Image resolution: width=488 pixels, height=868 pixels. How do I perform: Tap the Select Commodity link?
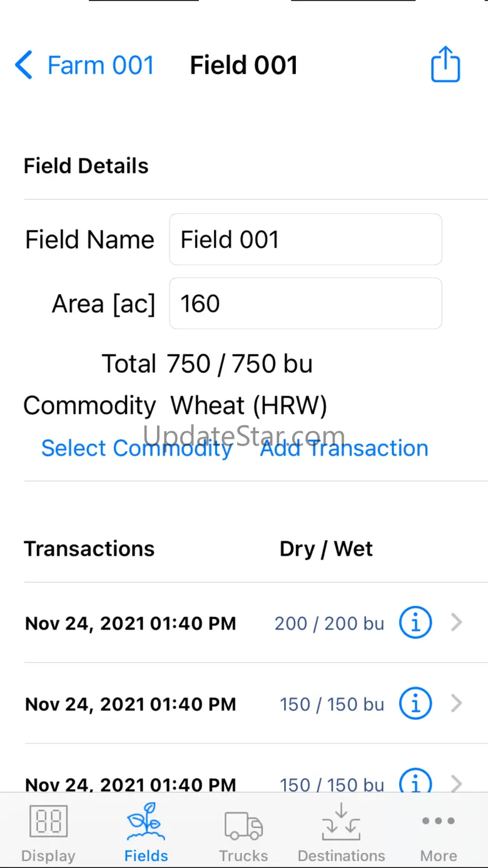[x=136, y=448]
